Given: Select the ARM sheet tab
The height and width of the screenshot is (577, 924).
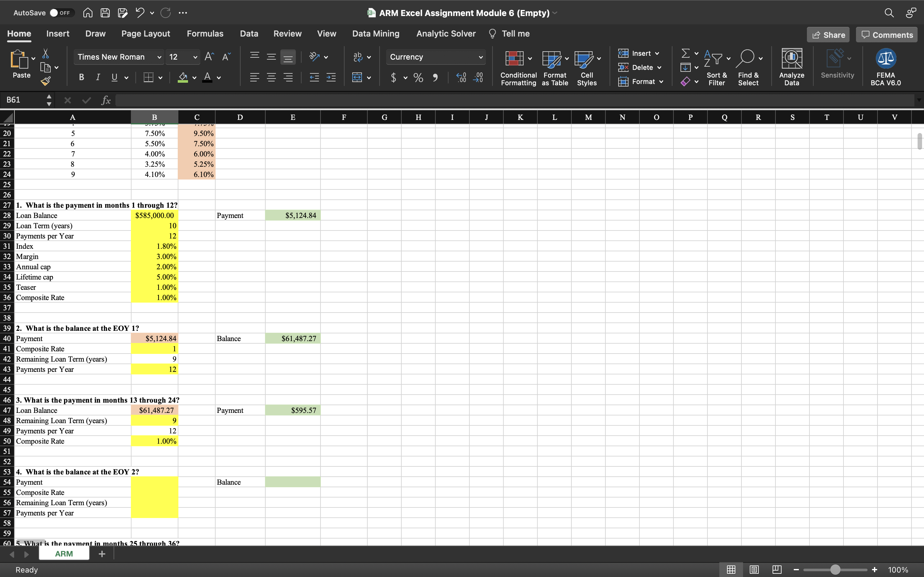Looking at the screenshot, I should point(64,554).
